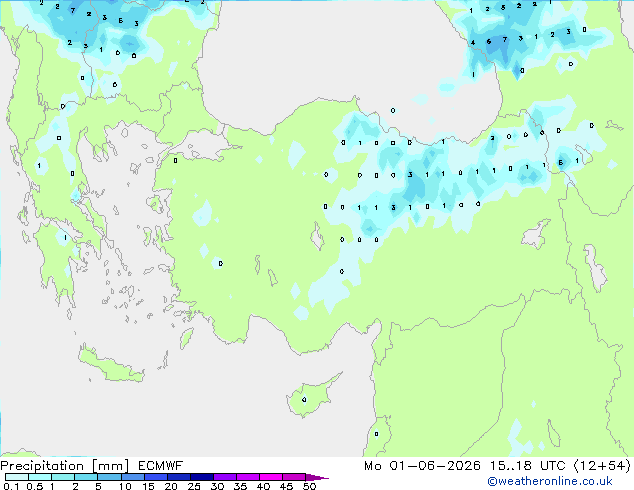Select the 0.5–1 mm legend swatch
Viewport: 634px width, 490px height.
[x=40, y=477]
